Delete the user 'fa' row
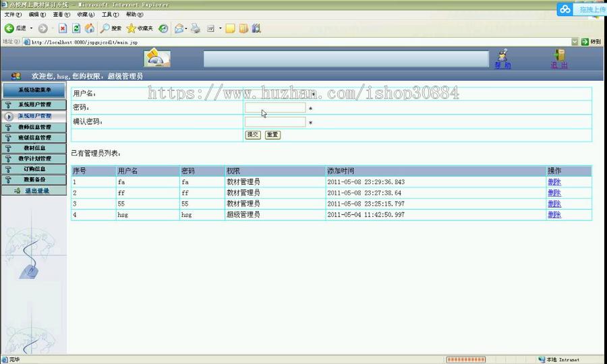 pyautogui.click(x=554, y=182)
